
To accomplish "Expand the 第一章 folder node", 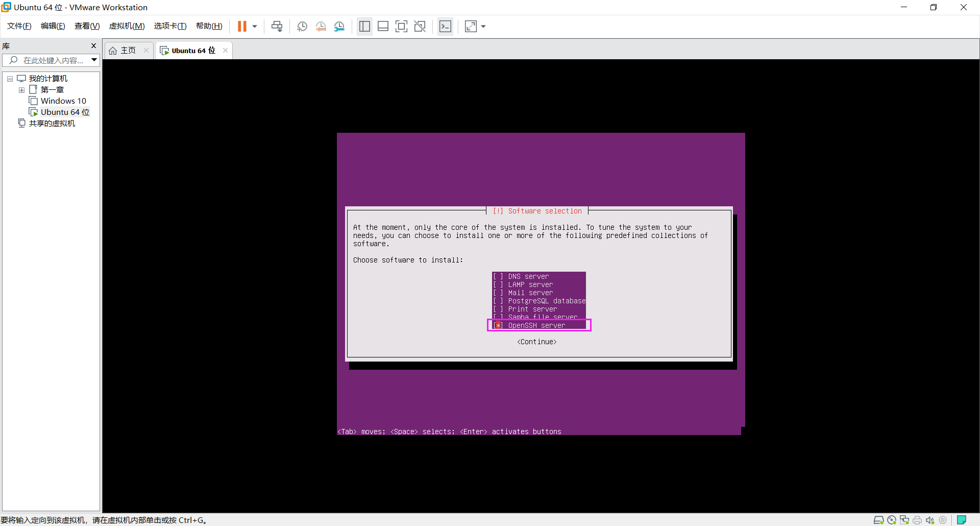I will click(x=21, y=90).
